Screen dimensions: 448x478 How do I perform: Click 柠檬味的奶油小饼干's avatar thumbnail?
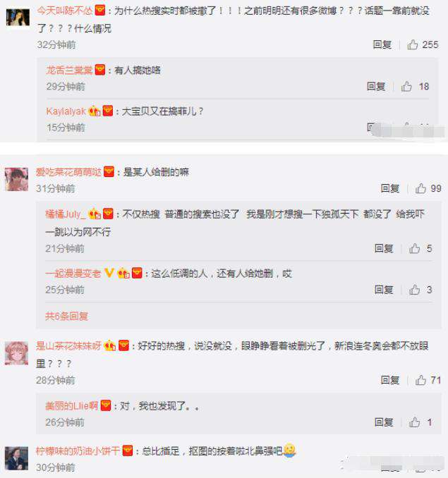(x=16, y=458)
